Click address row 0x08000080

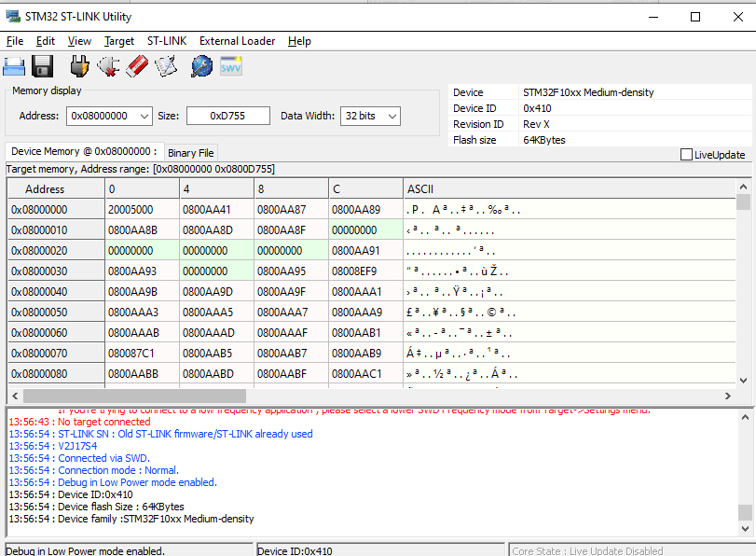click(56, 374)
